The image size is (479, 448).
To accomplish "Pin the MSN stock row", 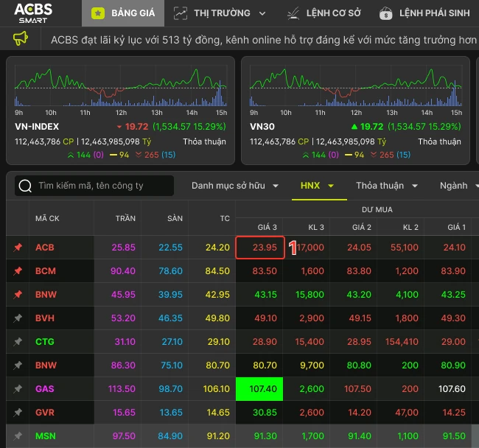I will pos(18,435).
